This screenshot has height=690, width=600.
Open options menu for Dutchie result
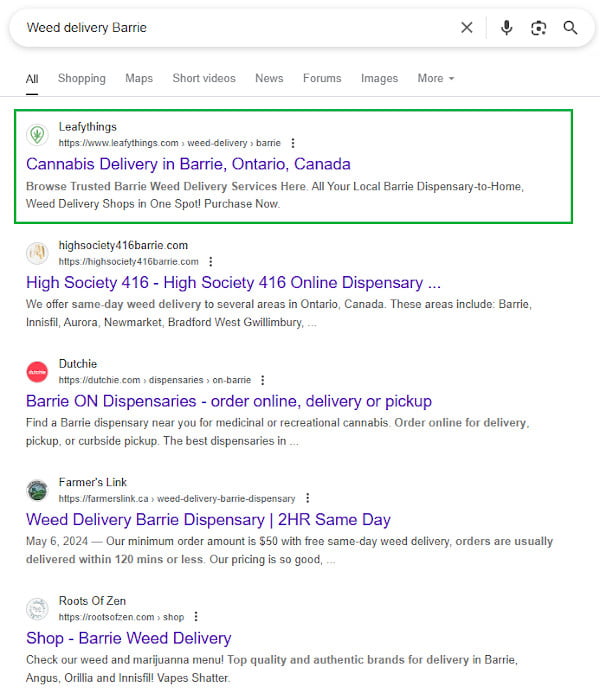tap(262, 380)
